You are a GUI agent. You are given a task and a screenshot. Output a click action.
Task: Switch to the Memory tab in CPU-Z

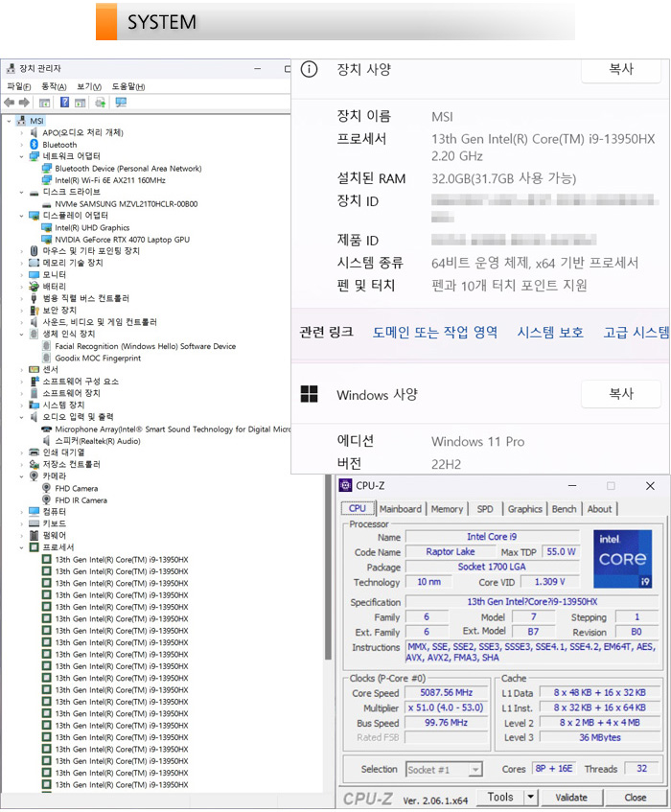click(x=447, y=509)
